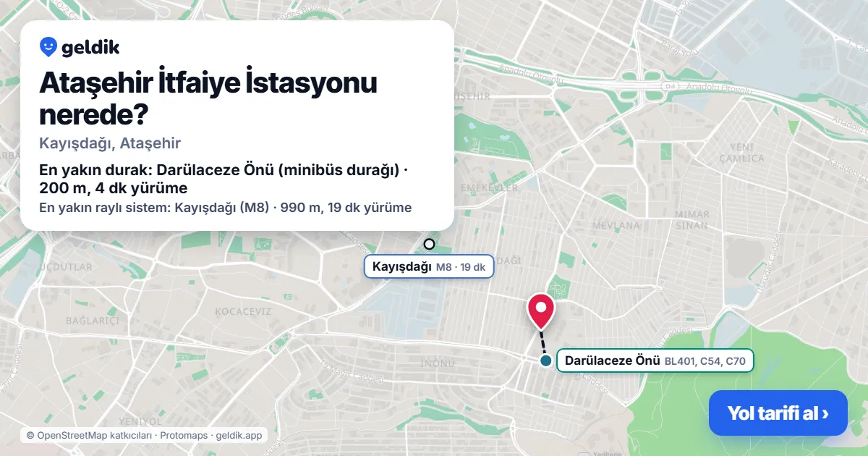This screenshot has height=456, width=868.
Task: Click the KOCACEVİZ map label
Action: coord(242,311)
